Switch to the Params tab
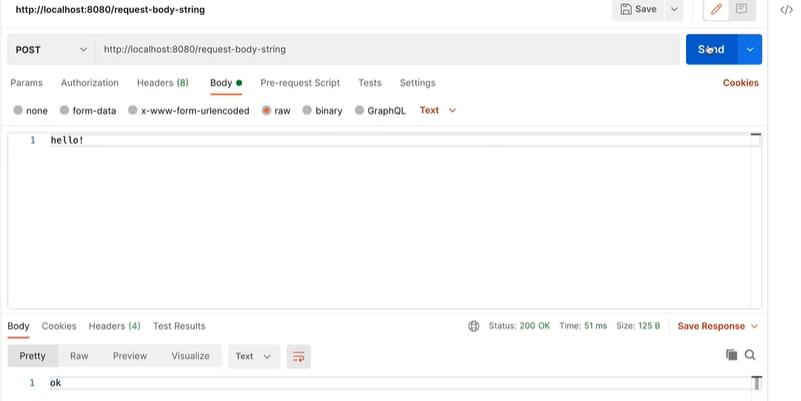 click(x=27, y=83)
